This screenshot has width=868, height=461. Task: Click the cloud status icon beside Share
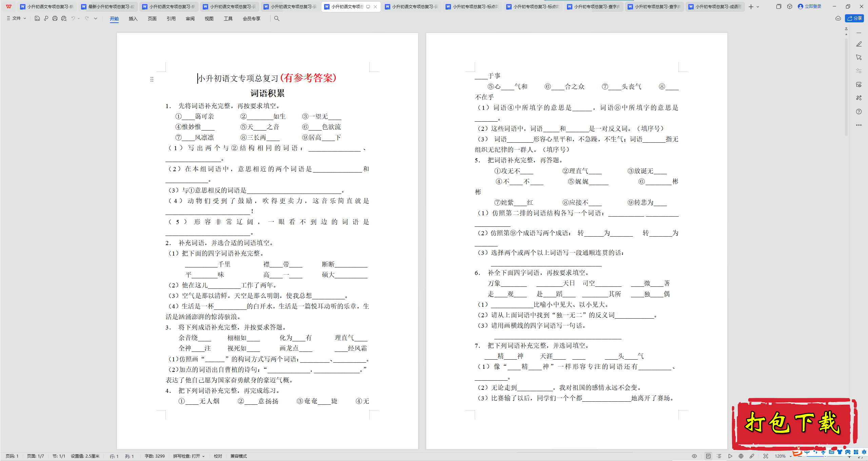(838, 18)
